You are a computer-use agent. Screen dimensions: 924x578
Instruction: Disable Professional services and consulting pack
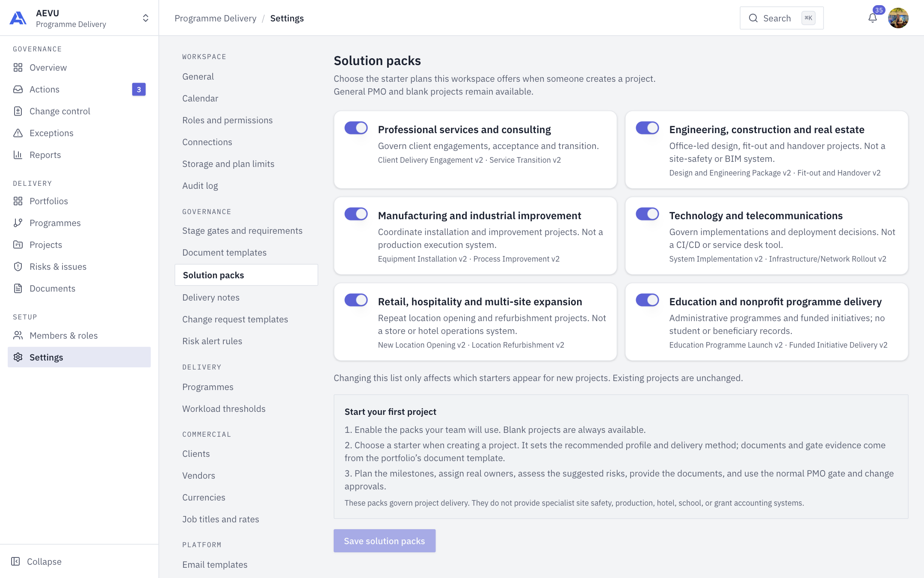point(356,128)
